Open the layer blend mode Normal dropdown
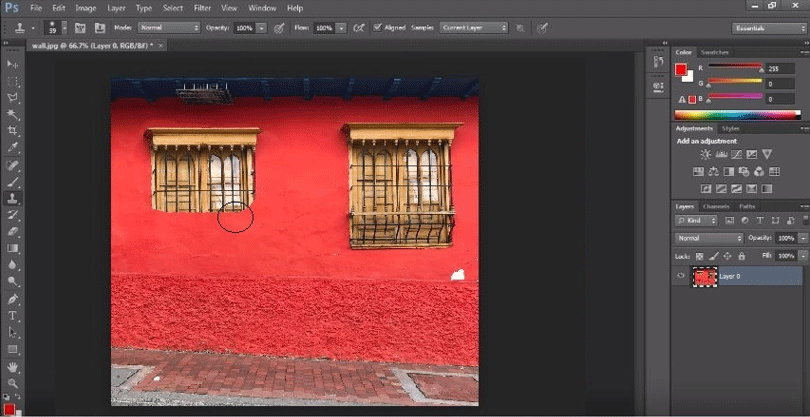Screen dimensions: 810x417 coord(709,238)
